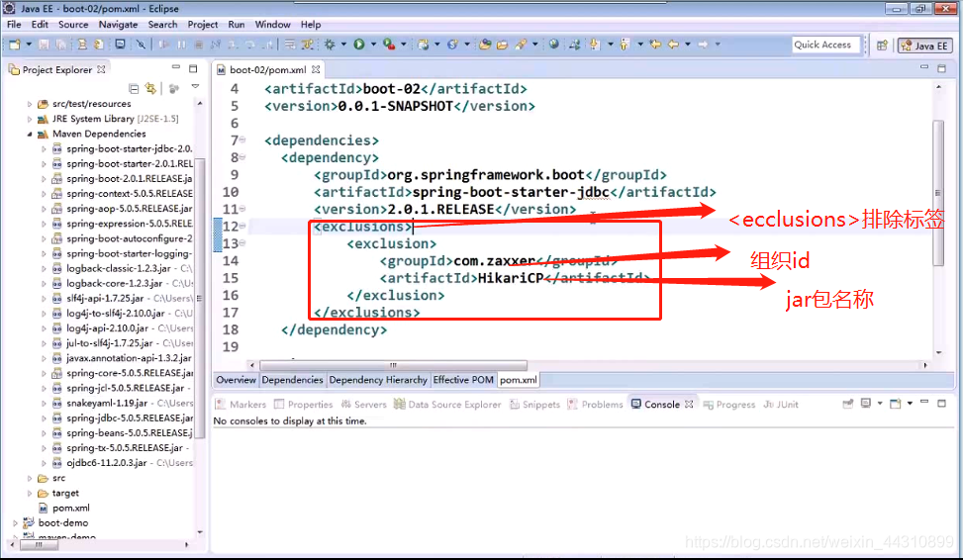
Task: Click the Save All toolbar icon
Action: [x=60, y=45]
